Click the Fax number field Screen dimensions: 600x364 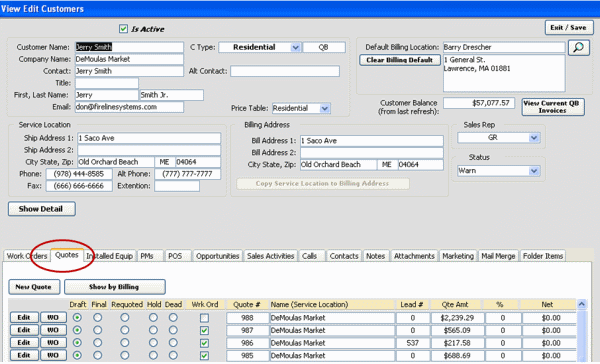(79, 186)
